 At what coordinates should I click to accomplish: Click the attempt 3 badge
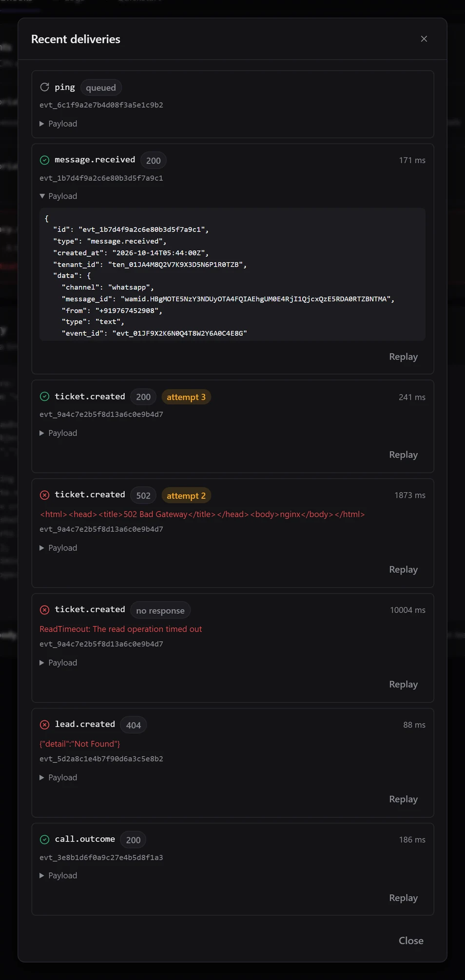pos(186,397)
